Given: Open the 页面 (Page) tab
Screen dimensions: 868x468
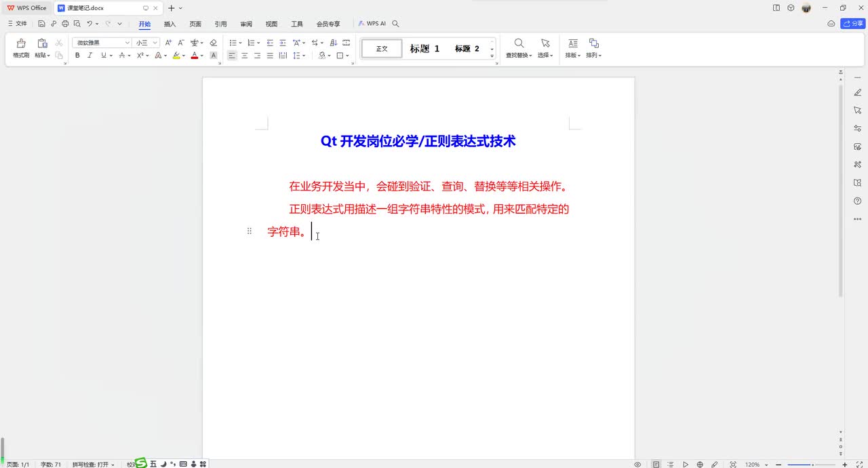Looking at the screenshot, I should [195, 24].
